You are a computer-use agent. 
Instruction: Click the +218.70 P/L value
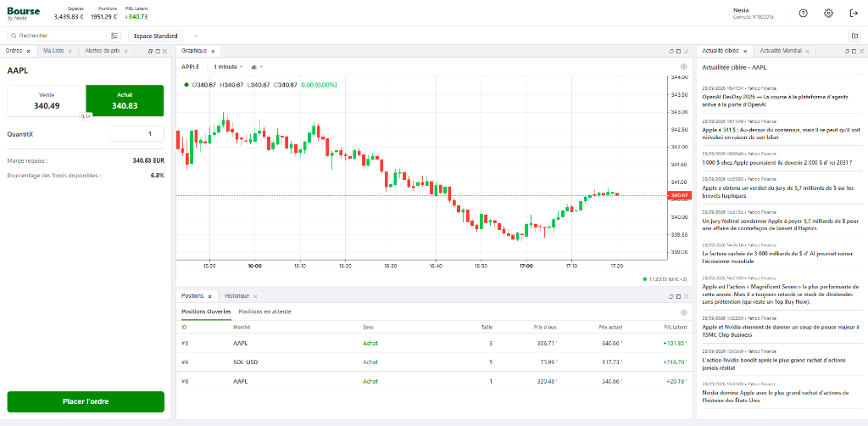pyautogui.click(x=674, y=362)
